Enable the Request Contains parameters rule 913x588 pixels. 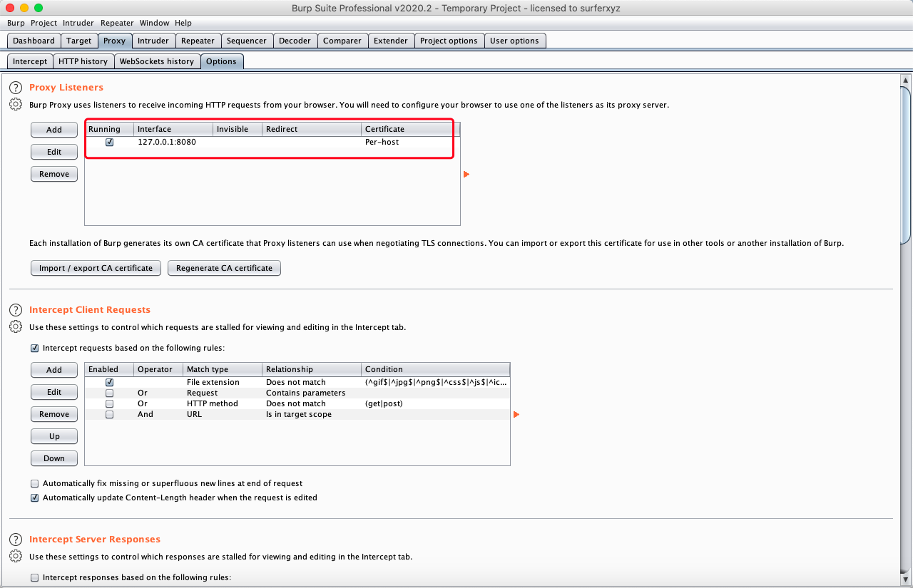click(109, 393)
